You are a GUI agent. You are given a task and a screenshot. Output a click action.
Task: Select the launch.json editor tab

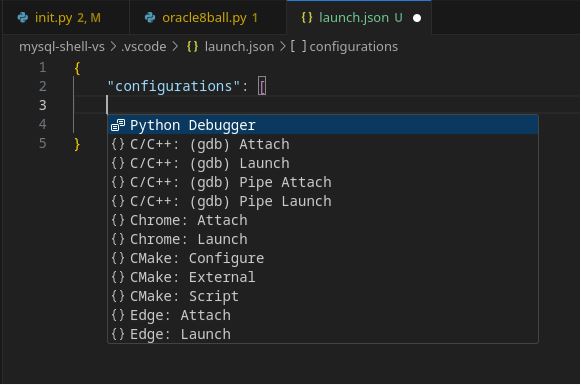point(359,17)
